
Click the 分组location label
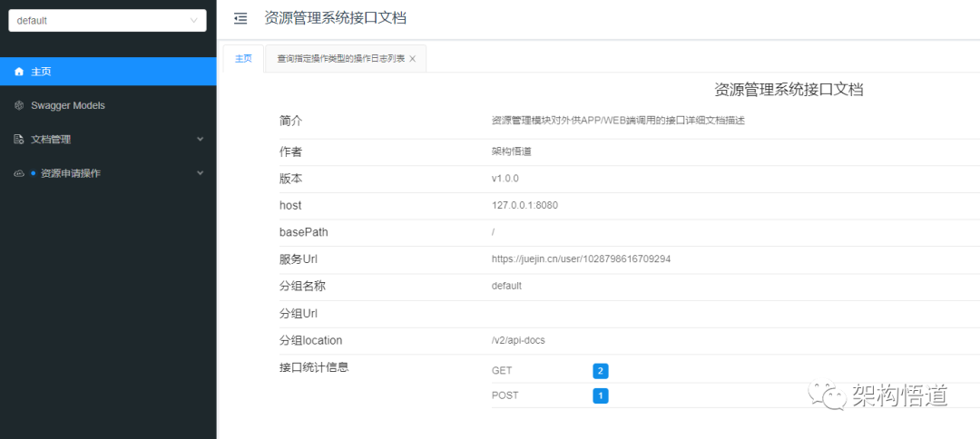click(310, 340)
